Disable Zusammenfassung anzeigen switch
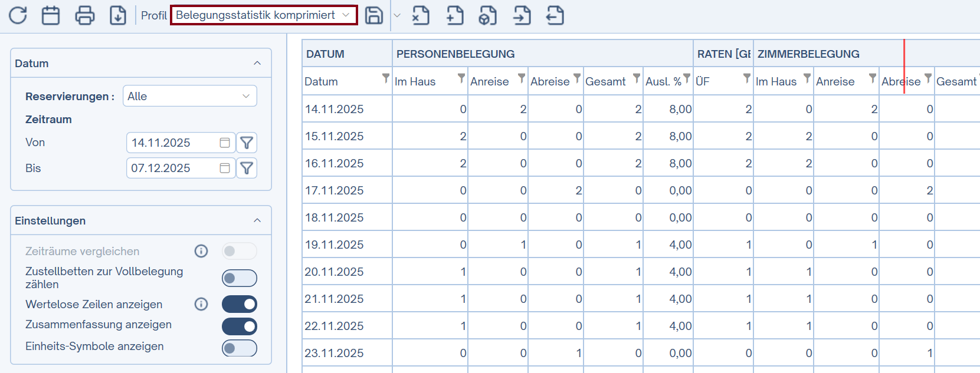980x373 pixels. tap(240, 326)
